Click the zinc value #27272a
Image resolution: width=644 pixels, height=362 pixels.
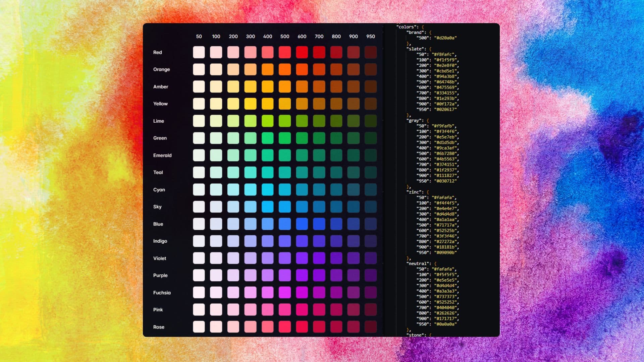[x=445, y=241]
